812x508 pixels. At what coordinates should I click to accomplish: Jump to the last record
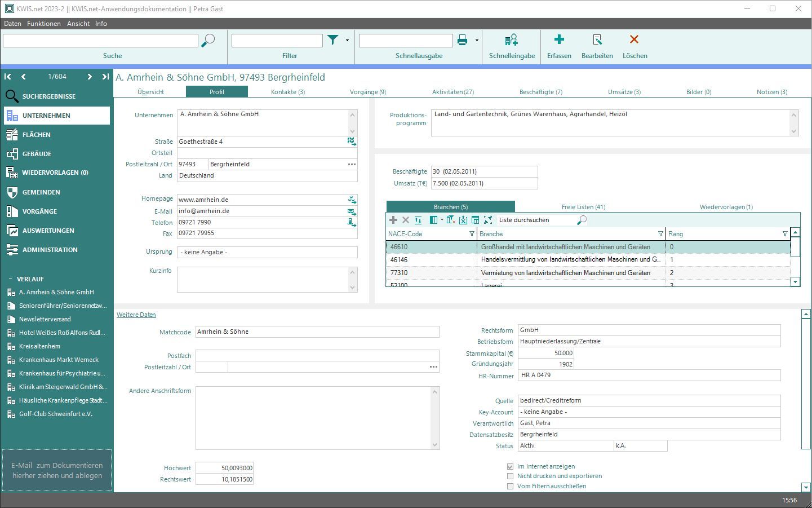(x=105, y=77)
